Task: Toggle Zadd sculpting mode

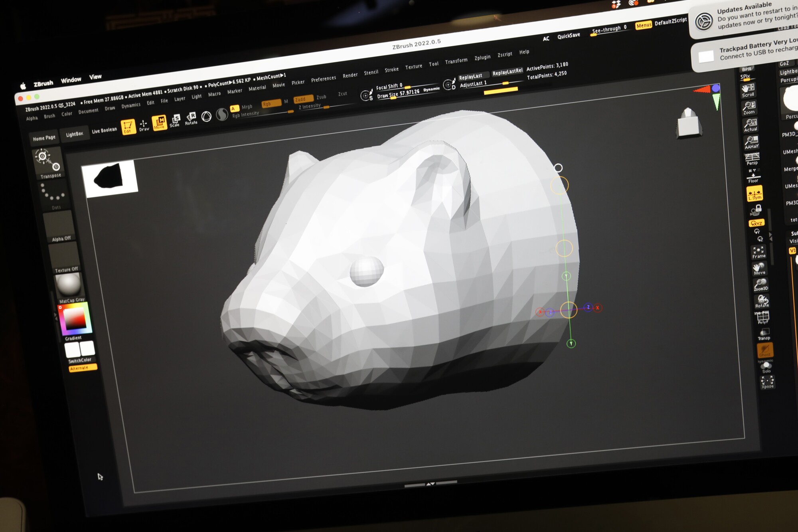Action: point(302,99)
